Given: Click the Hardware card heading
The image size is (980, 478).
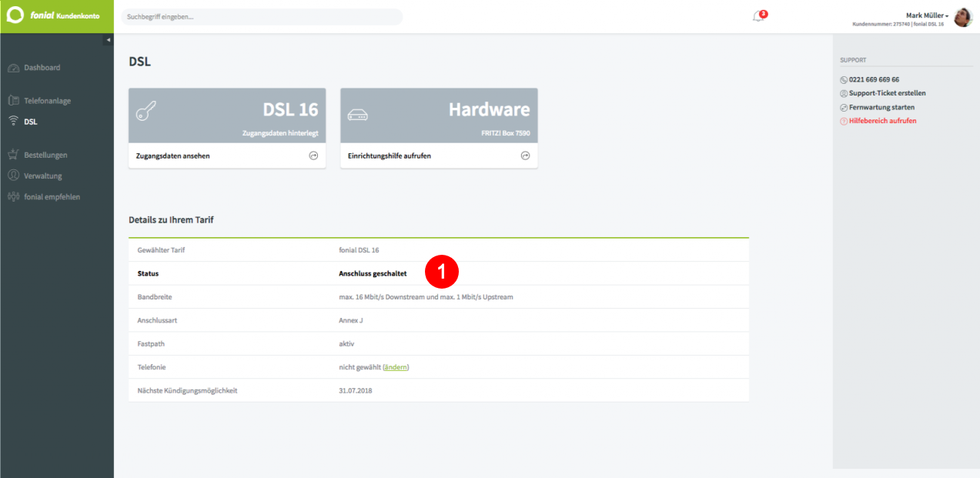Looking at the screenshot, I should click(x=490, y=109).
